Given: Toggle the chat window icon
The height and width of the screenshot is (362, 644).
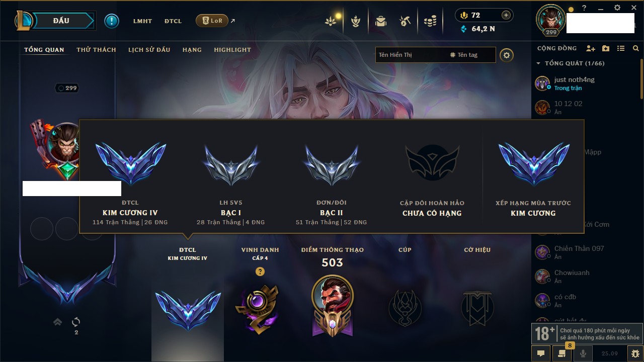Looking at the screenshot, I should click(541, 353).
